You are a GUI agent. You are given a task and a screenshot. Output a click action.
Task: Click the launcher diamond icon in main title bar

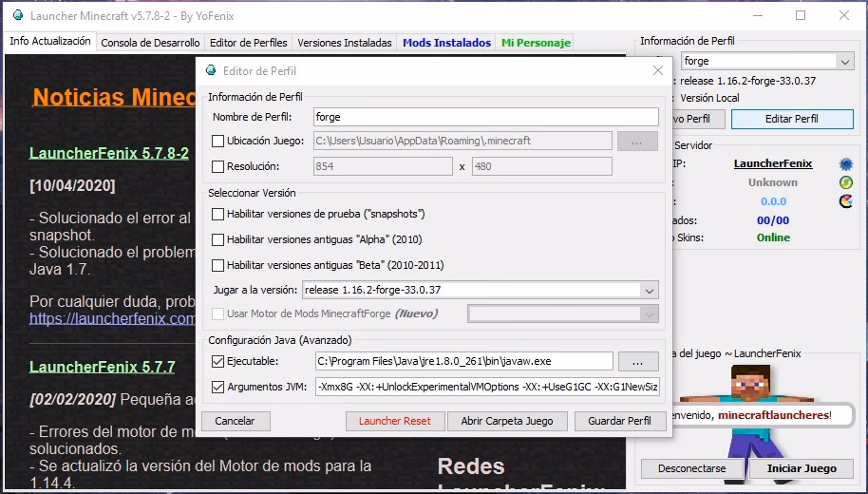[x=18, y=15]
